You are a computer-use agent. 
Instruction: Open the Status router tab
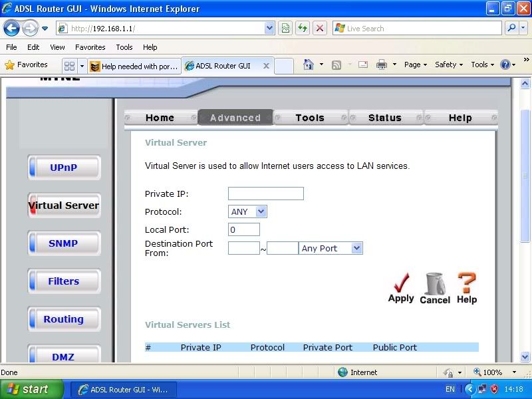tap(385, 118)
